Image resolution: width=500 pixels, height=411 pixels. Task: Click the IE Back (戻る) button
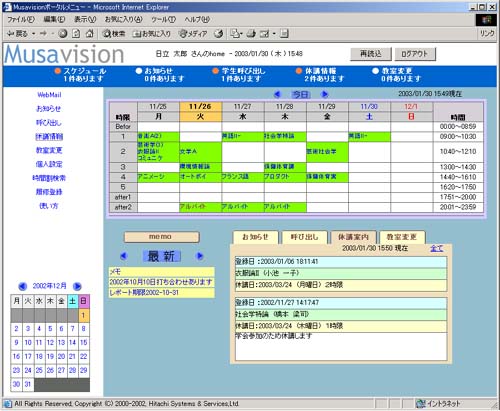click(x=18, y=34)
